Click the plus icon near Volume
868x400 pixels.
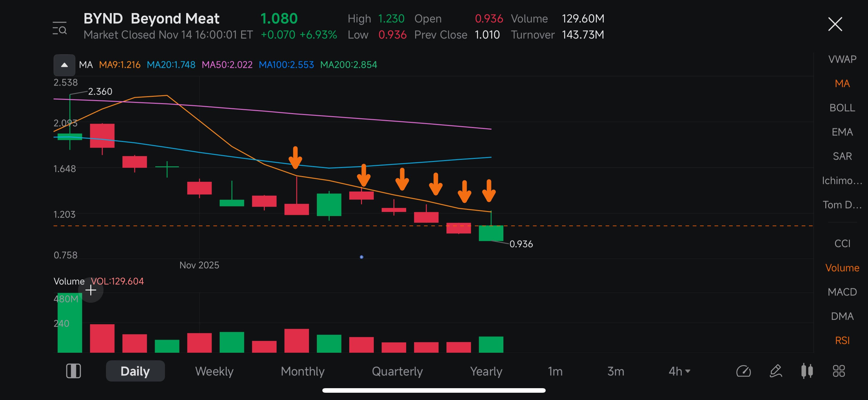[90, 290]
